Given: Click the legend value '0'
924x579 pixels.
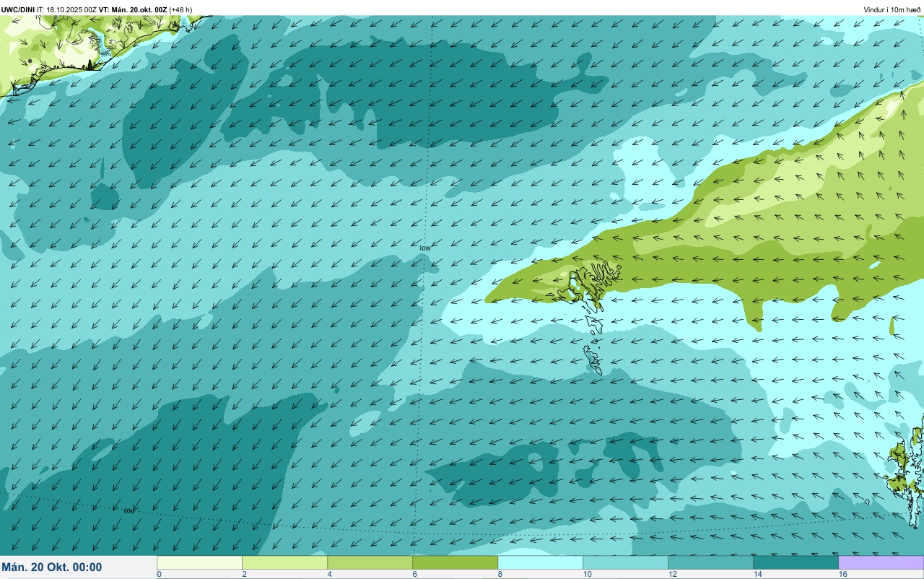Looking at the screenshot, I should 159,574.
